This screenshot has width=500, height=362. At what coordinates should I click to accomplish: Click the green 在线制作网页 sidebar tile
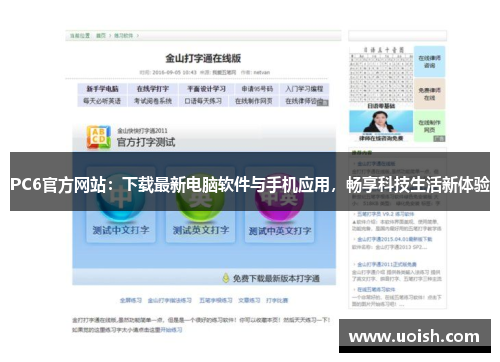click(x=430, y=126)
